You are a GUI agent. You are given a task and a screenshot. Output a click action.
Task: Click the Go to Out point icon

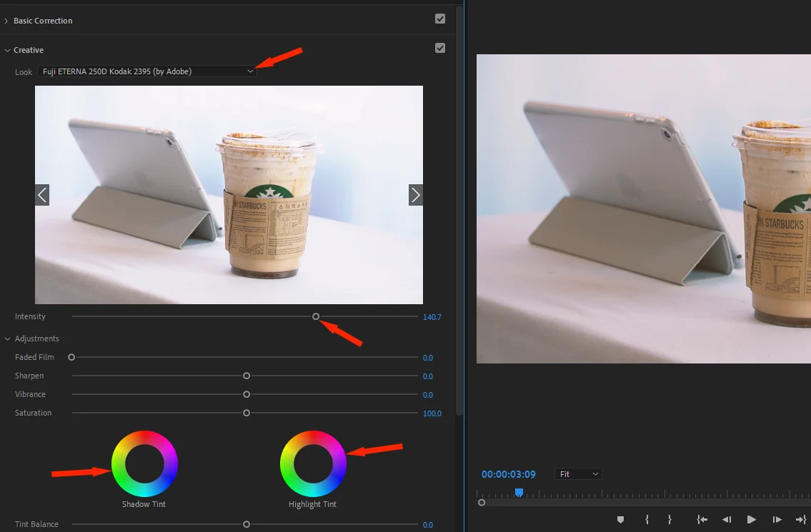[801, 520]
